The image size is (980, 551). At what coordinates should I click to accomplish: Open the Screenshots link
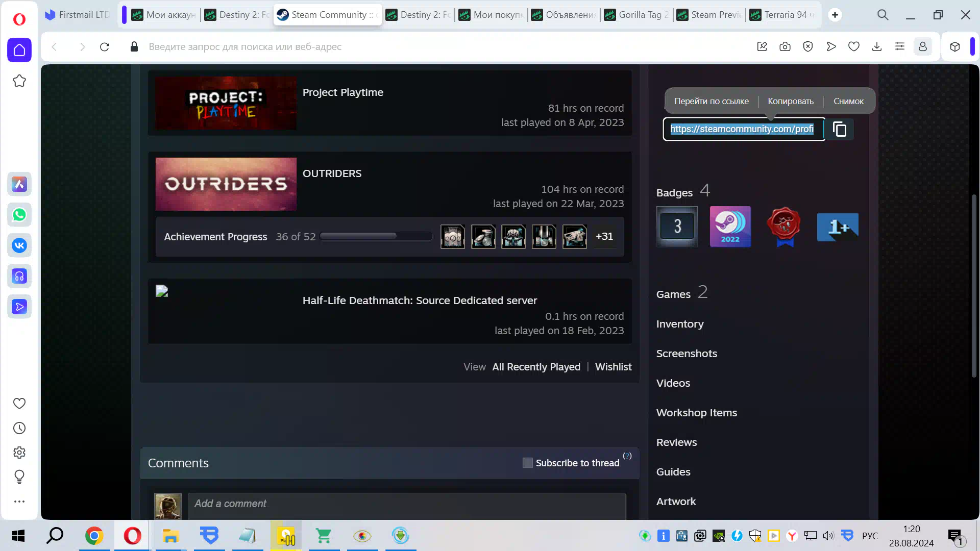[x=687, y=354]
